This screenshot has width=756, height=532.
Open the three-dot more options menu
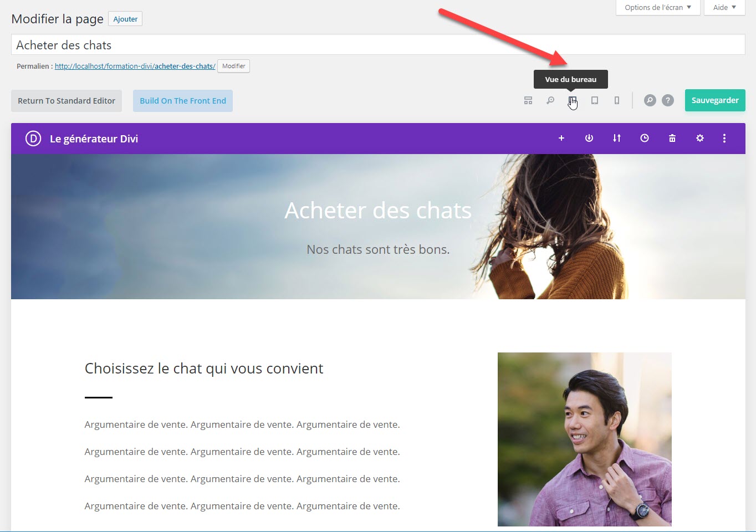[x=724, y=138]
